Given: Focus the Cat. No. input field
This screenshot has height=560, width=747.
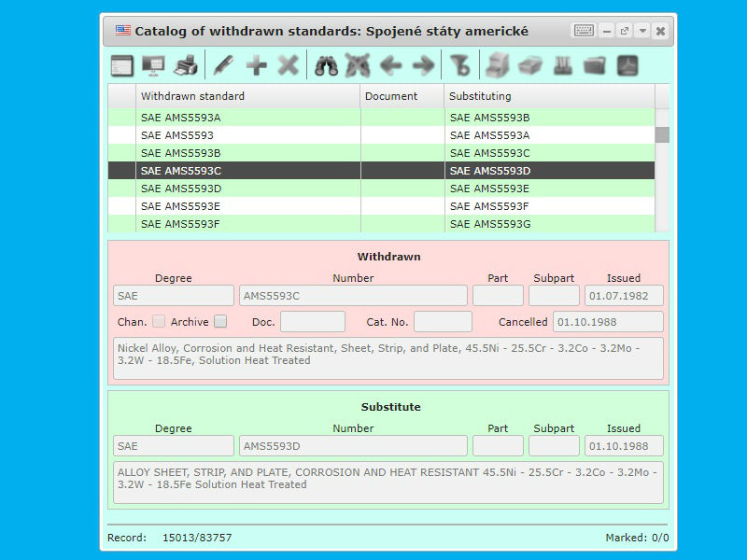Looking at the screenshot, I should pyautogui.click(x=443, y=321).
